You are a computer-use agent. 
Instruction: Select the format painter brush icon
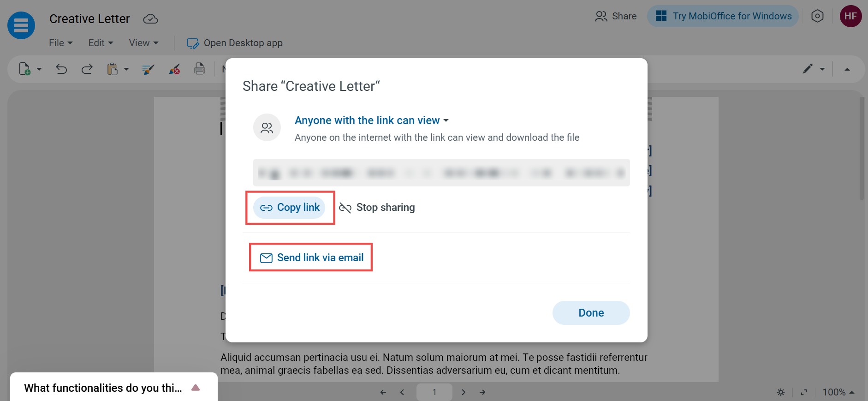(148, 69)
